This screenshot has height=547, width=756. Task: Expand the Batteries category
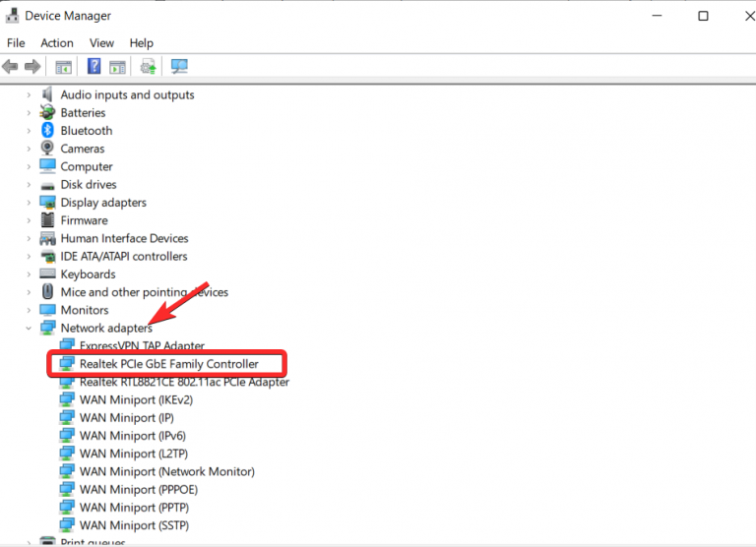(29, 113)
